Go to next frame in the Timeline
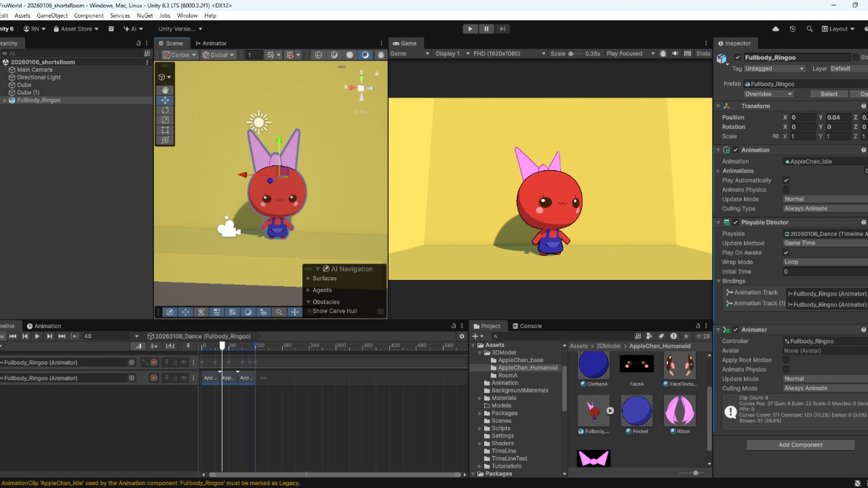Image resolution: width=868 pixels, height=488 pixels. point(50,336)
